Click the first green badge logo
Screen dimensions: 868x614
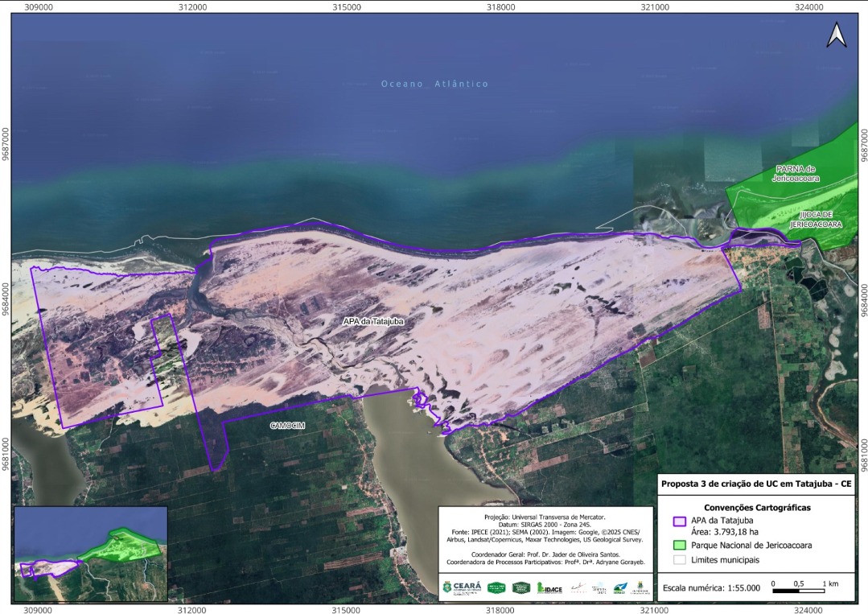pyautogui.click(x=497, y=587)
